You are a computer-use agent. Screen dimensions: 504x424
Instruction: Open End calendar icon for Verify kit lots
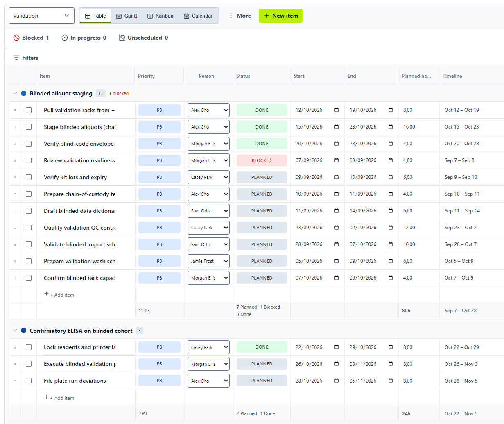click(391, 177)
